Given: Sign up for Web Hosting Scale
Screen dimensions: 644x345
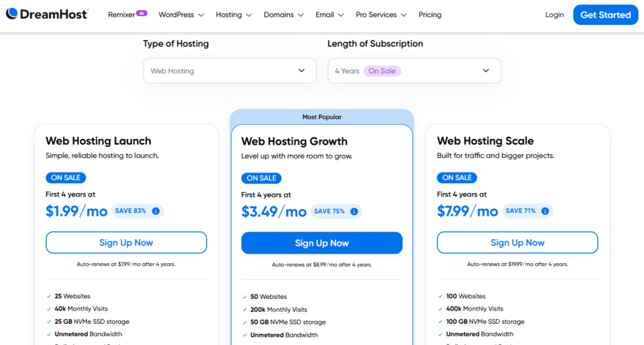Looking at the screenshot, I should [517, 243].
